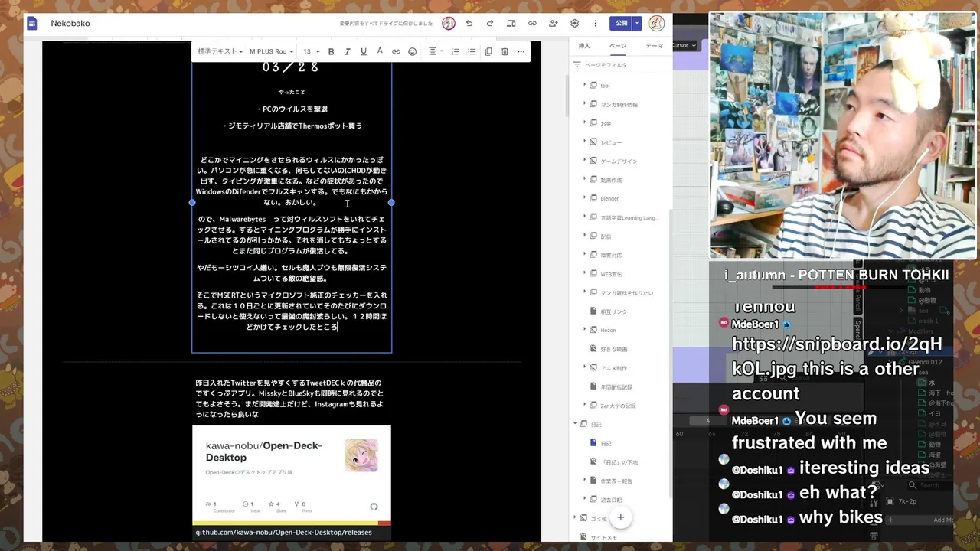Image resolution: width=980 pixels, height=551 pixels.
Task: Expand the ゴミ箱 page tree
Action: coord(575,518)
